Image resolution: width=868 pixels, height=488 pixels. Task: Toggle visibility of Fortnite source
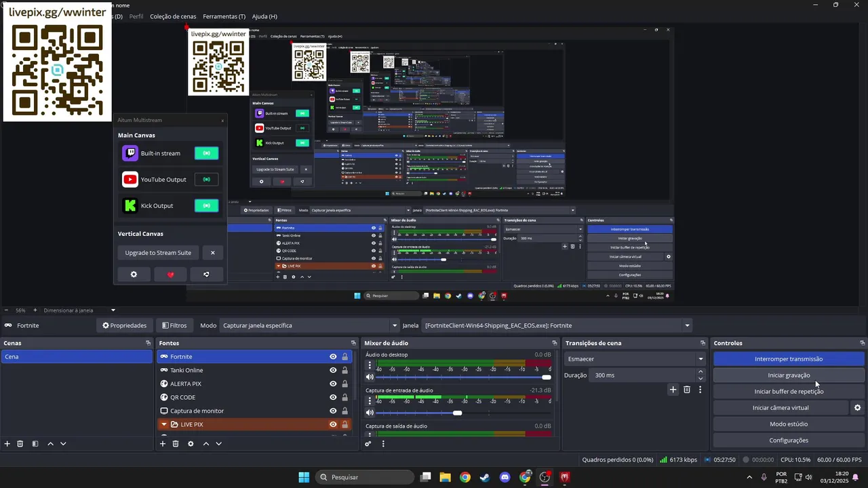(333, 357)
